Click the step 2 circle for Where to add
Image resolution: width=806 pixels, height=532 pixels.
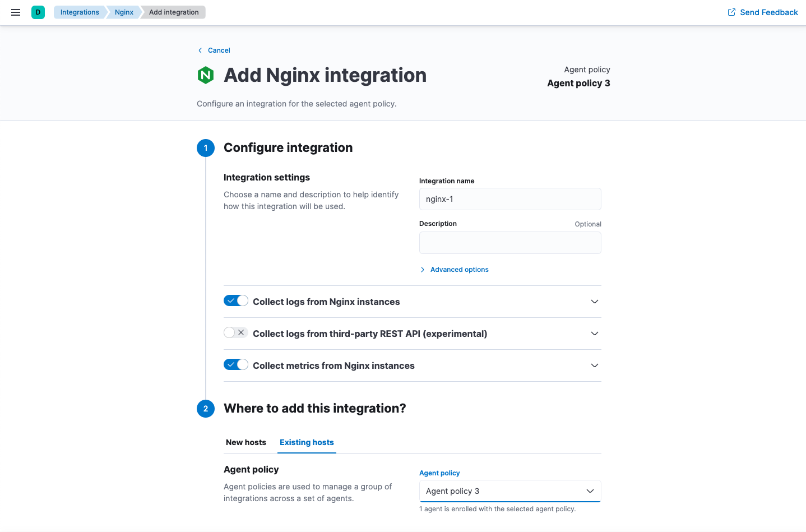click(206, 409)
